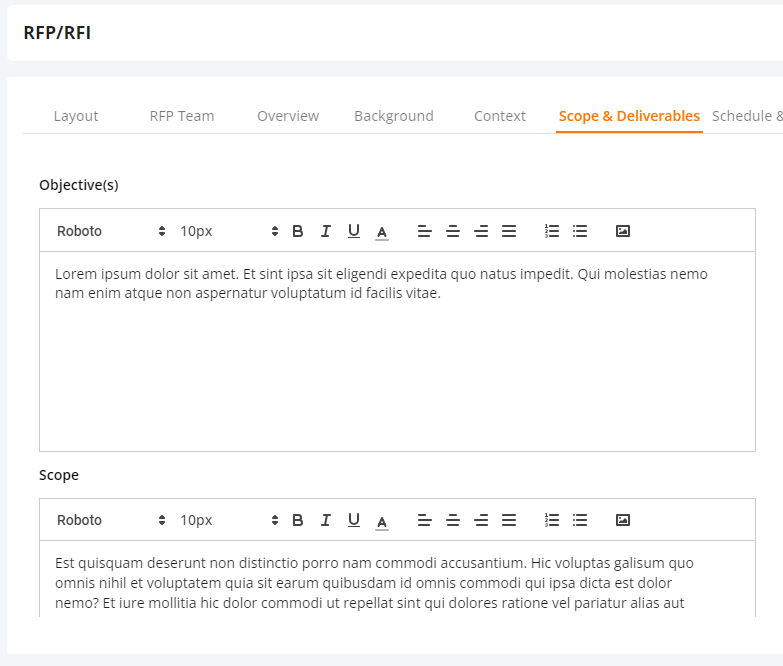Switch to the Background tab
783x666 pixels.
point(393,116)
